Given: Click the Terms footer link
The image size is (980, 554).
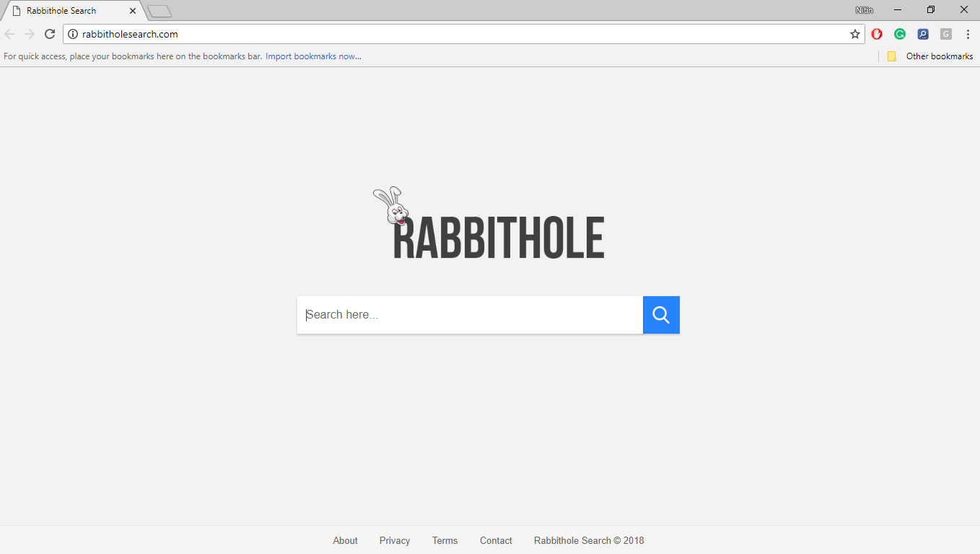Looking at the screenshot, I should click(x=445, y=540).
